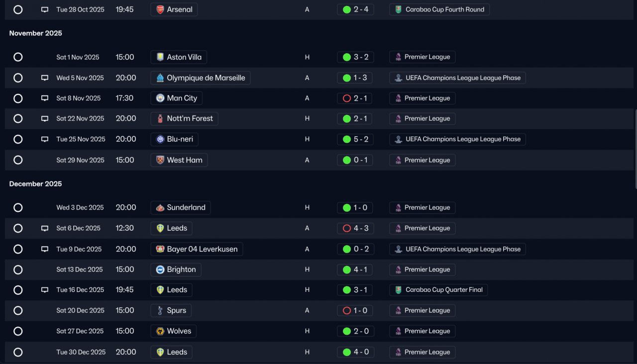Open Carabao Cup Fourth Round competition tag
Image resolution: width=637 pixels, height=364 pixels.
(439, 9)
